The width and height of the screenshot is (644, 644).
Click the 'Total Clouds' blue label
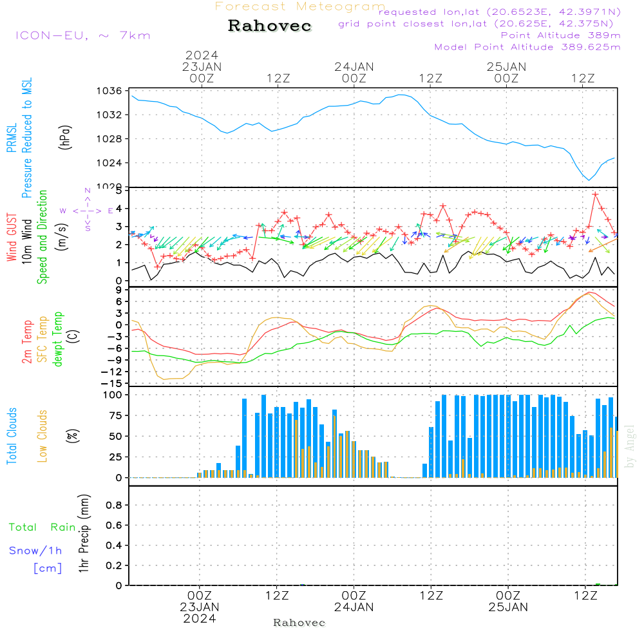12,436
